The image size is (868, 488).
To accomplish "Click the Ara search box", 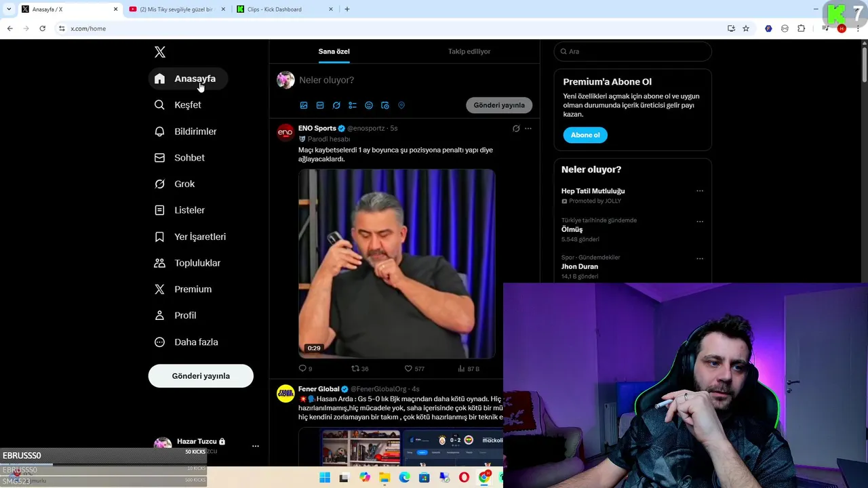I will [633, 52].
